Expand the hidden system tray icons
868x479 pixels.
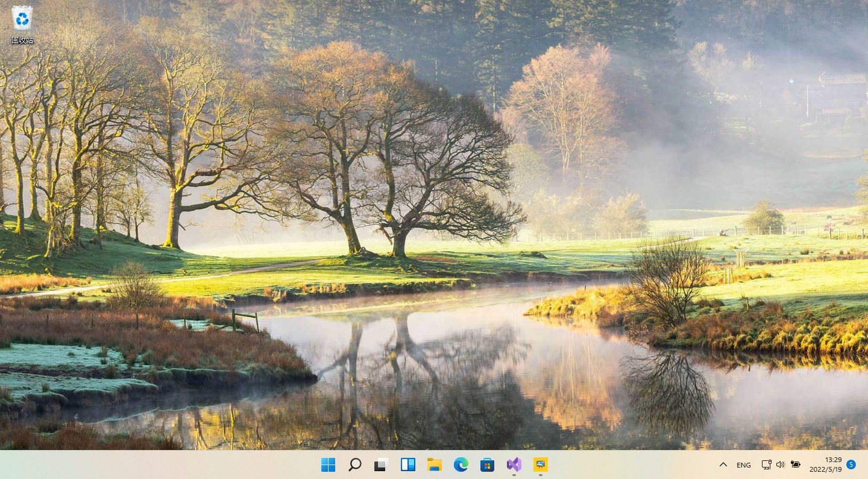[723, 465]
